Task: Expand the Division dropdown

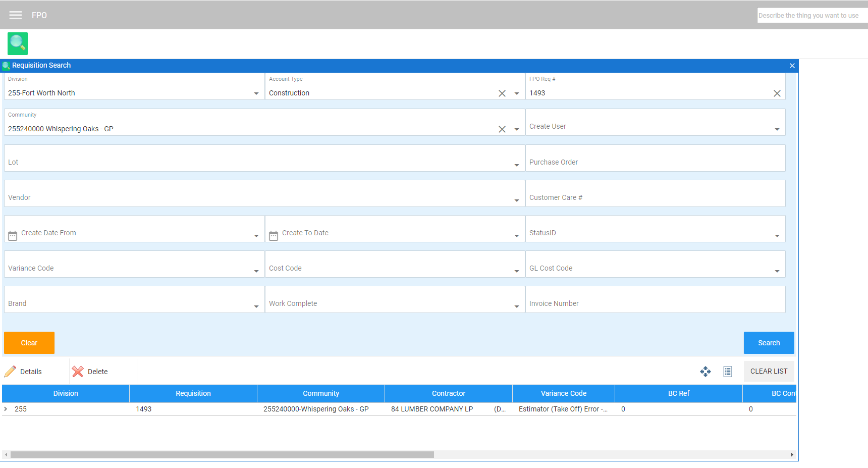Action: point(256,93)
